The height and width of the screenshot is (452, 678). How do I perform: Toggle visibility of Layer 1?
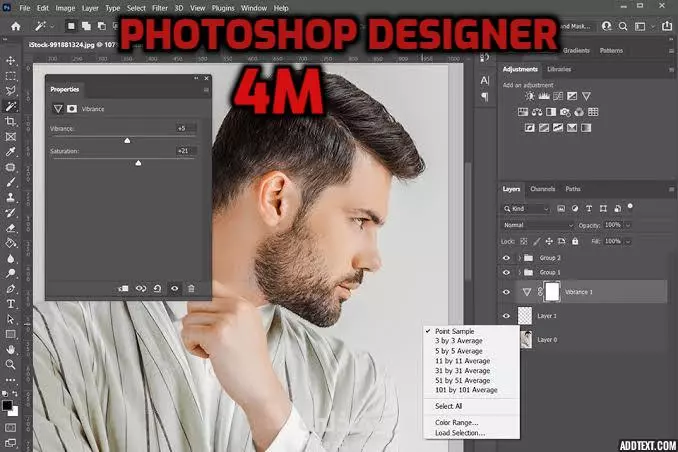click(506, 316)
